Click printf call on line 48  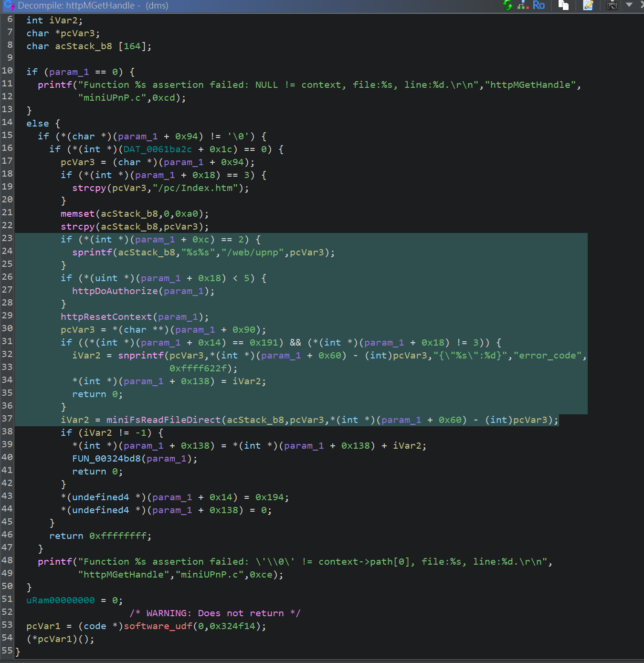55,562
